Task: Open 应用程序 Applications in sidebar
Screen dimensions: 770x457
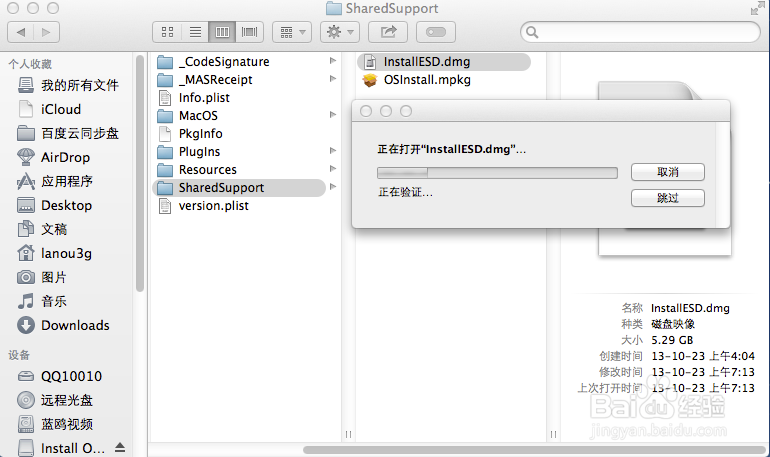Action: [x=55, y=182]
